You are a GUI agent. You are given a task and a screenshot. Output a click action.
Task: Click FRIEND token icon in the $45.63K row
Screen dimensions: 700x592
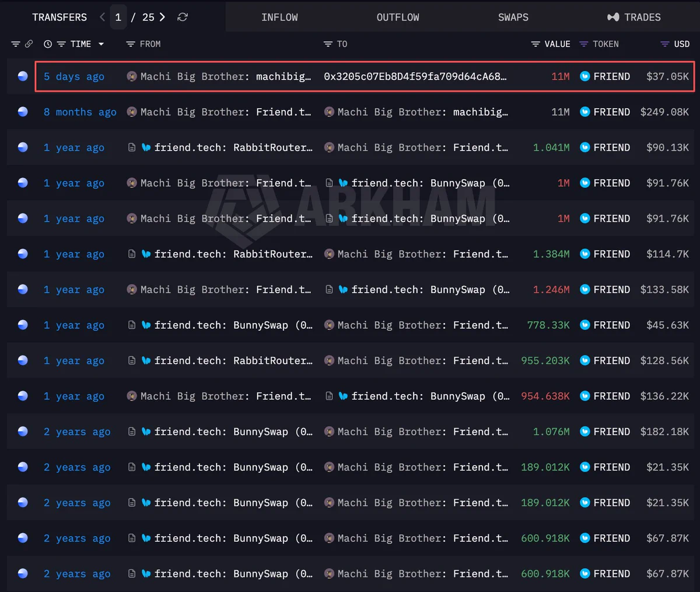coord(584,325)
